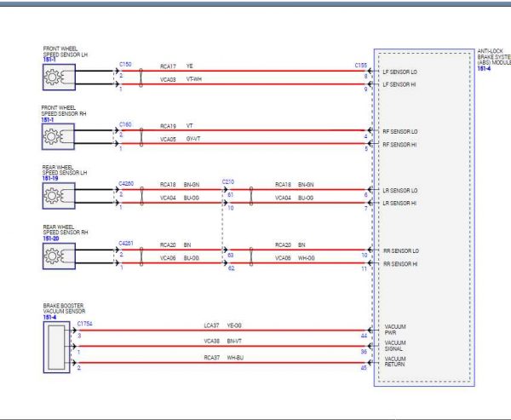Click the Brake Booster Vacuum Sensor component symbol
511x420 pixels.
pyautogui.click(x=57, y=348)
